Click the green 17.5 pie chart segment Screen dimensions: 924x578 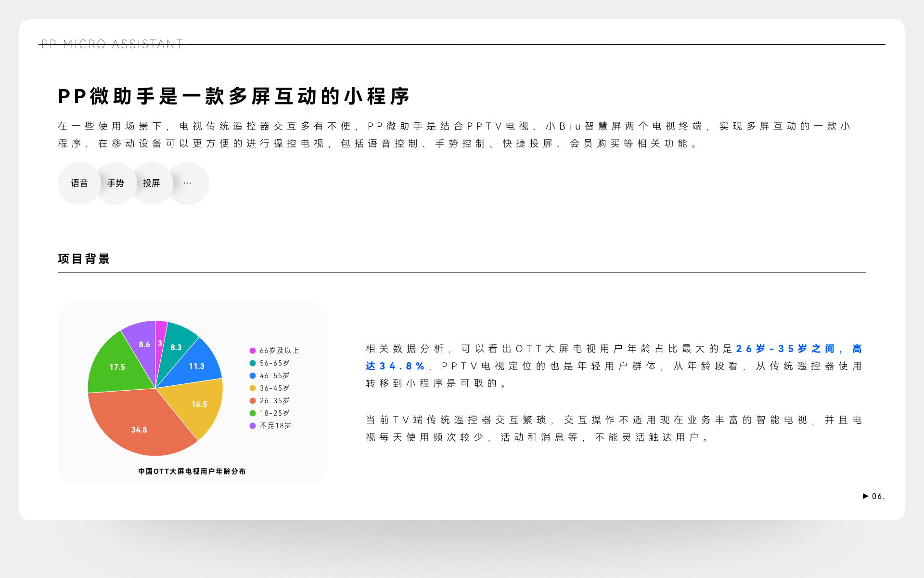click(x=117, y=367)
